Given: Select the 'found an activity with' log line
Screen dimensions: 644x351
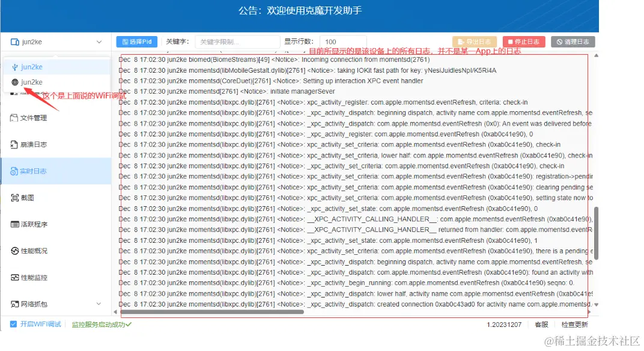Looking at the screenshot, I should [355, 272].
